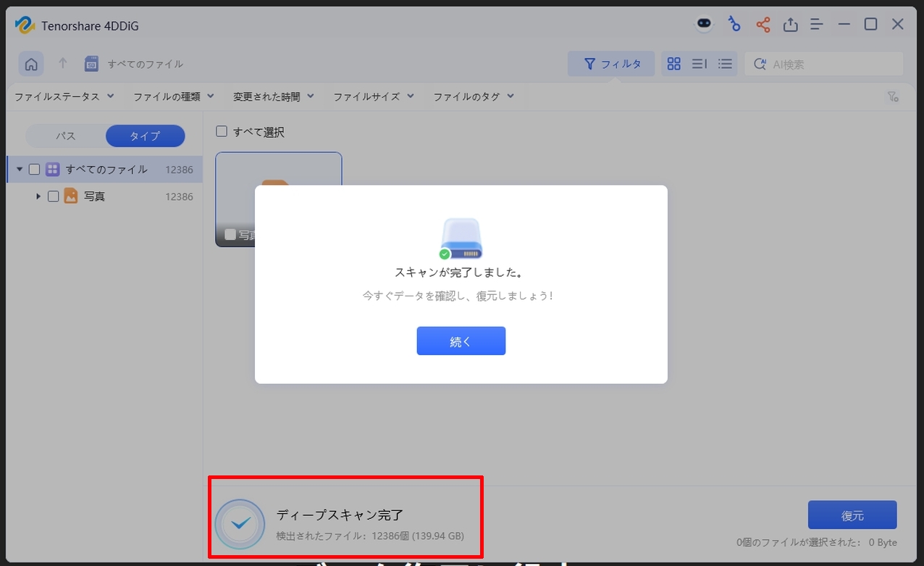This screenshot has height=566, width=924.
Task: Click the 写真 photo category icon
Action: pyautogui.click(x=70, y=196)
